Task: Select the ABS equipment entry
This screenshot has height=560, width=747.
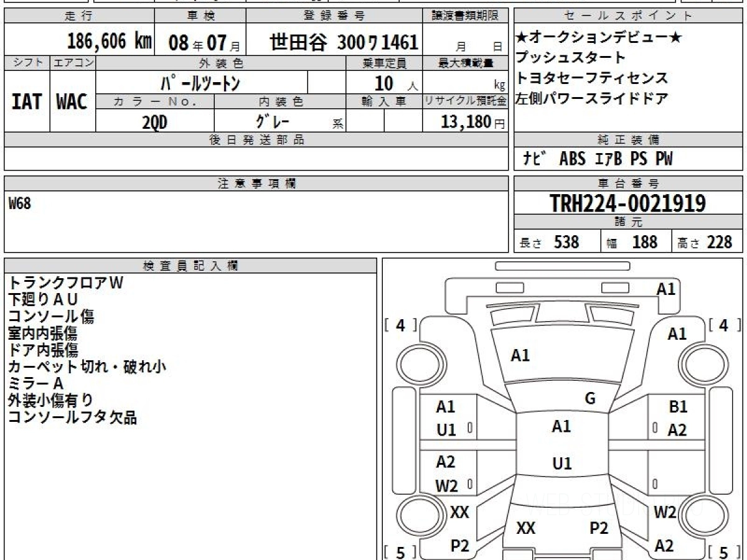Action: pyautogui.click(x=573, y=159)
